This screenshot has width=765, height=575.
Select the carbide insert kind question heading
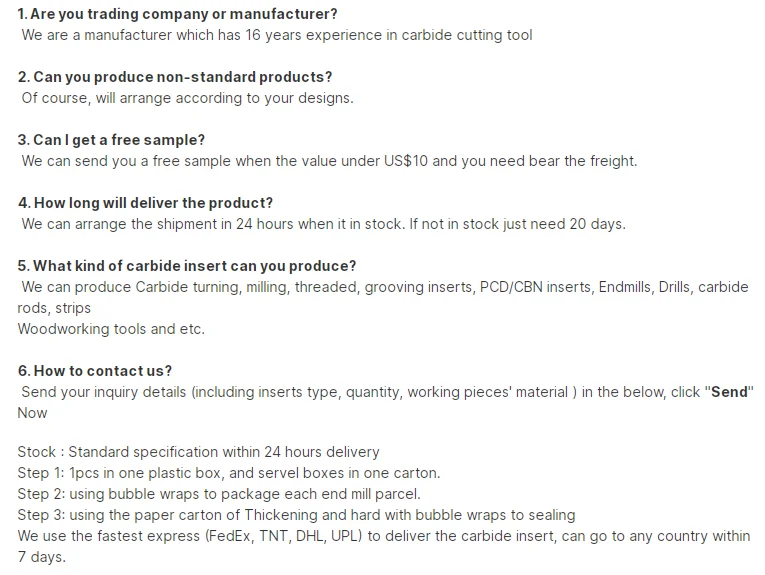tap(187, 266)
